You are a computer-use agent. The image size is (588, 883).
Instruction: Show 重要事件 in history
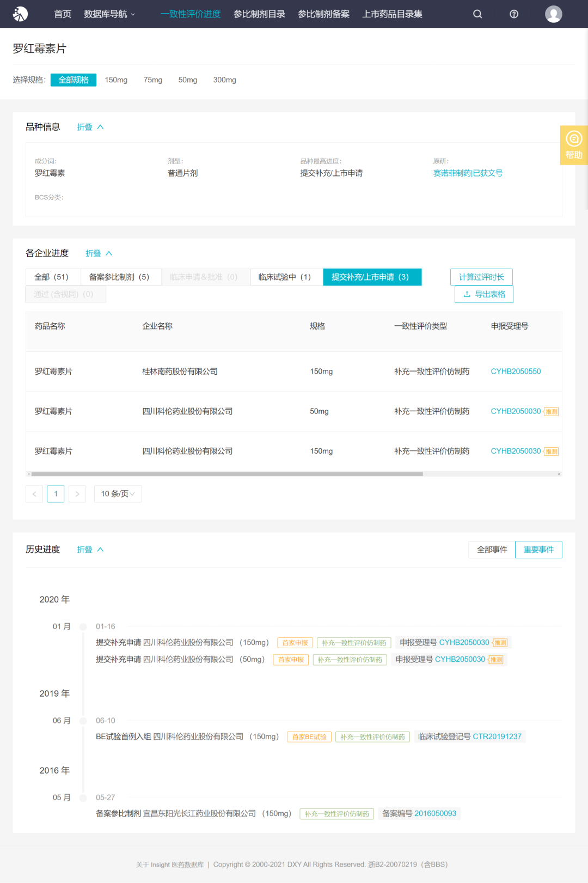coord(538,550)
